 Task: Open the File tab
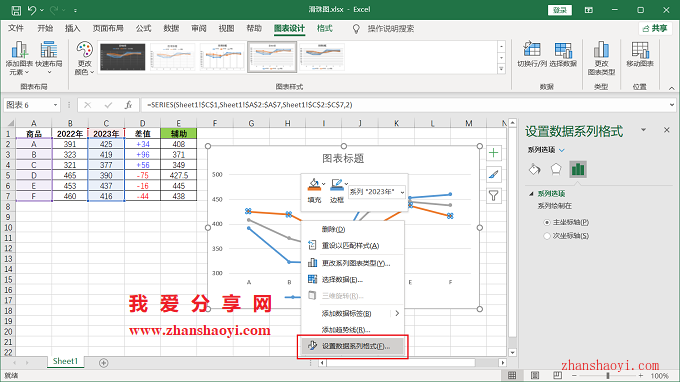[16, 29]
